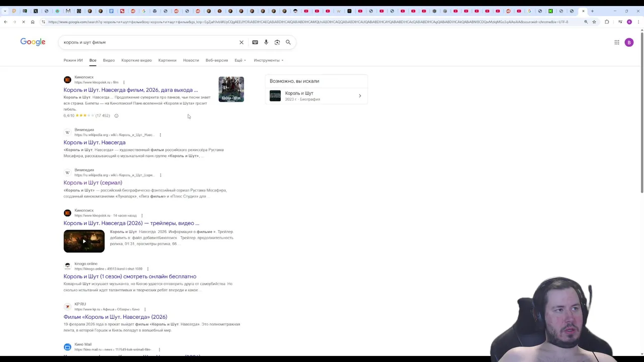The height and width of the screenshot is (362, 644).
Task: View site information next to the URL
Action: click(x=43, y=22)
